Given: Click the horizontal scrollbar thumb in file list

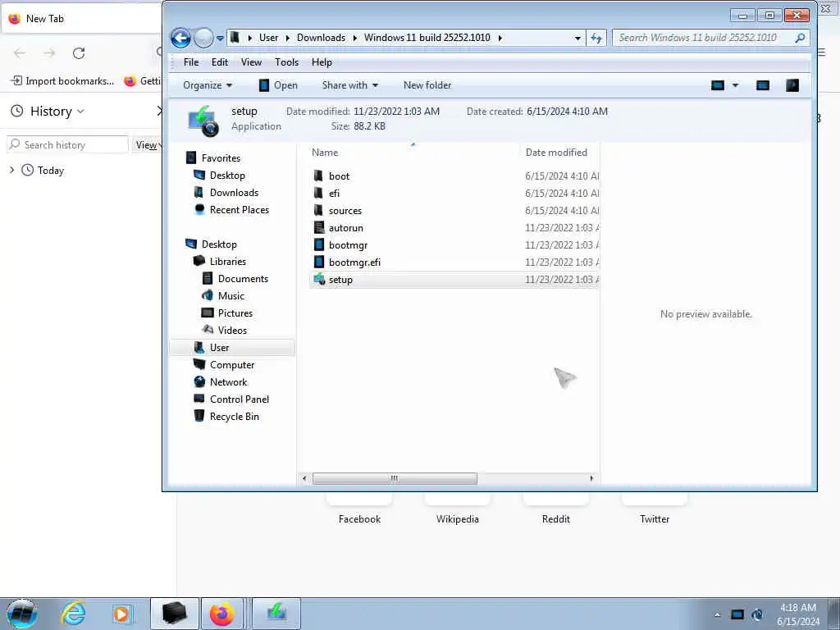Looking at the screenshot, I should coord(395,478).
